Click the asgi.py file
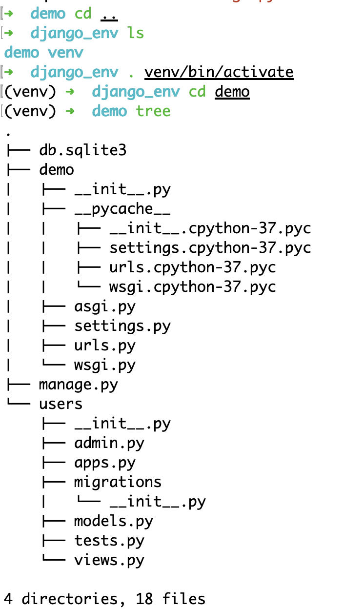This screenshot has height=609, width=364. click(105, 307)
